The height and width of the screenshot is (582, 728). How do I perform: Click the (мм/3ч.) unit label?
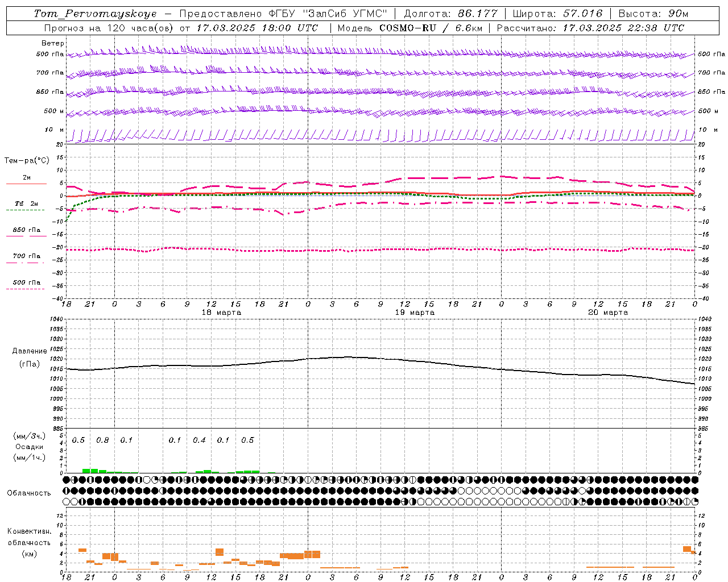point(28,436)
